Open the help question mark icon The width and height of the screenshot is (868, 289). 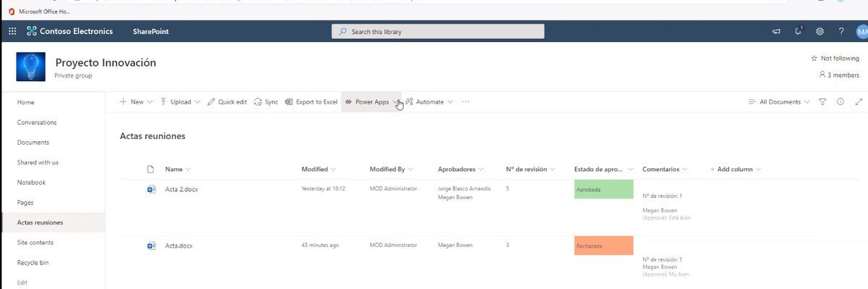point(841,31)
